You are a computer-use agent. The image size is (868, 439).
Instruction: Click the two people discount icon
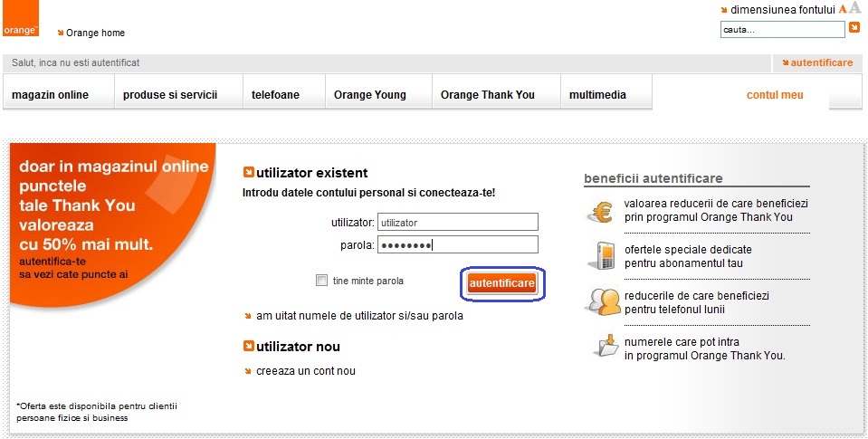click(602, 302)
